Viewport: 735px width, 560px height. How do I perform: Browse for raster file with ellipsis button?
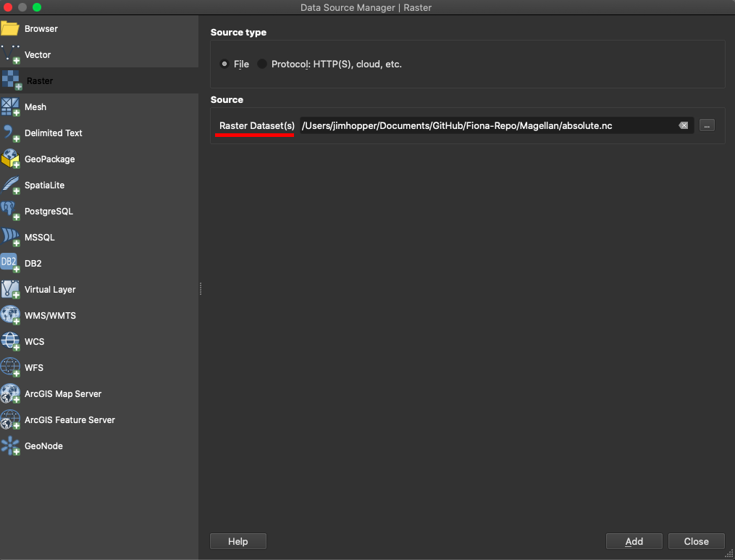[x=707, y=125]
